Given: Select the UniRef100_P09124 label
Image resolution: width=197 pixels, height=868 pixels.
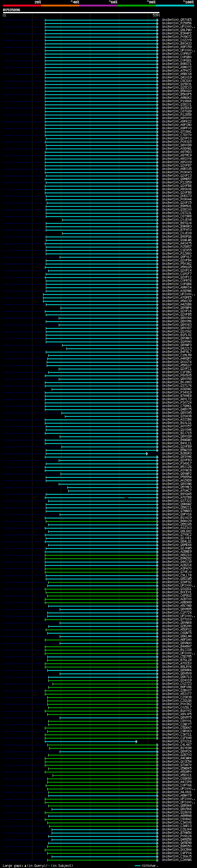Looking at the screenshot, I should pyautogui.click(x=177, y=836).
